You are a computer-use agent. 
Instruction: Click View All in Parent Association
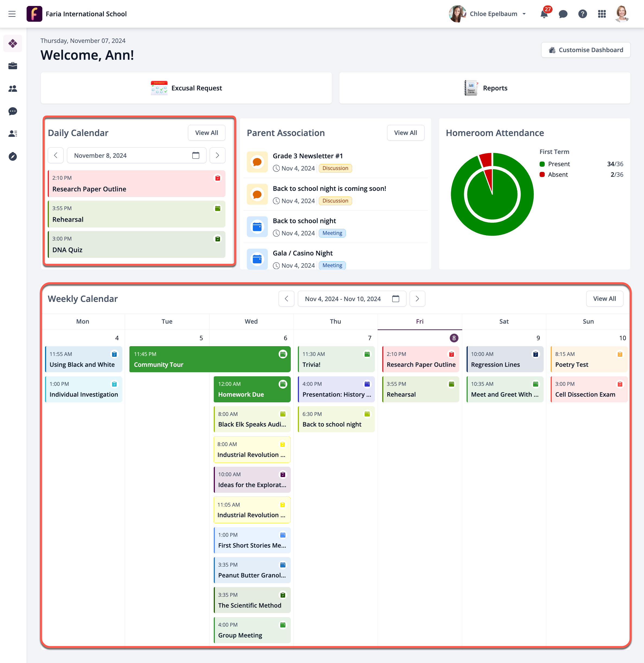coord(405,133)
